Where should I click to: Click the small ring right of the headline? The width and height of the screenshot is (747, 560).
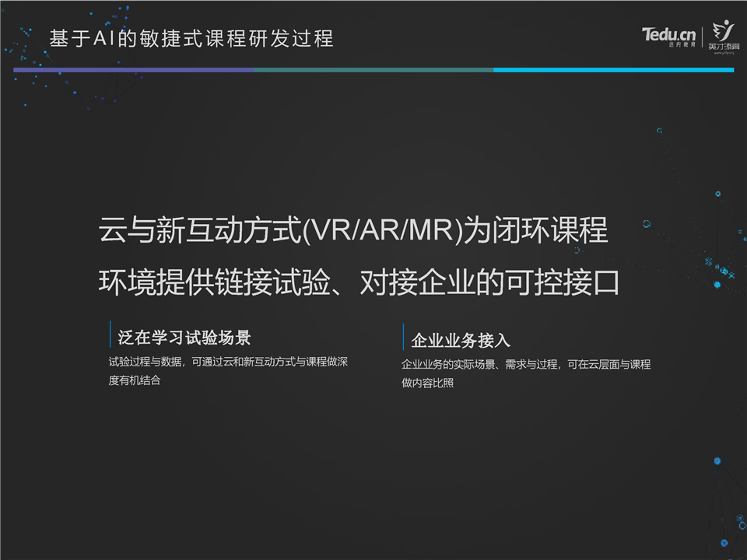pos(646,224)
